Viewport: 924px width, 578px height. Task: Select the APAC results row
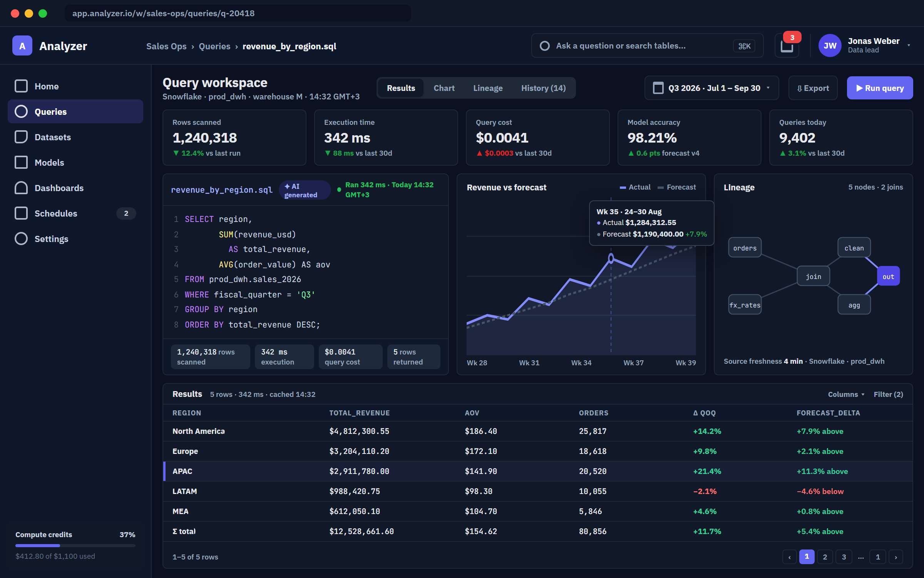click(538, 471)
